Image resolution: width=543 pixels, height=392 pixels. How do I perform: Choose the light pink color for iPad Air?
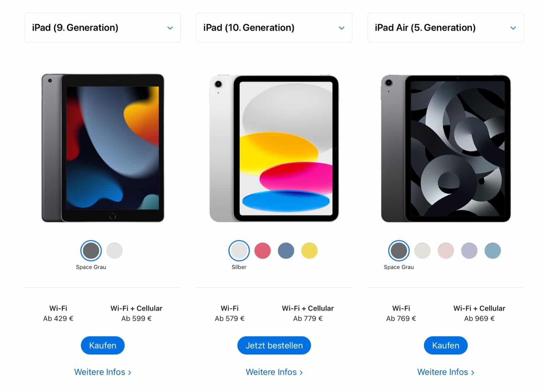[x=446, y=251]
